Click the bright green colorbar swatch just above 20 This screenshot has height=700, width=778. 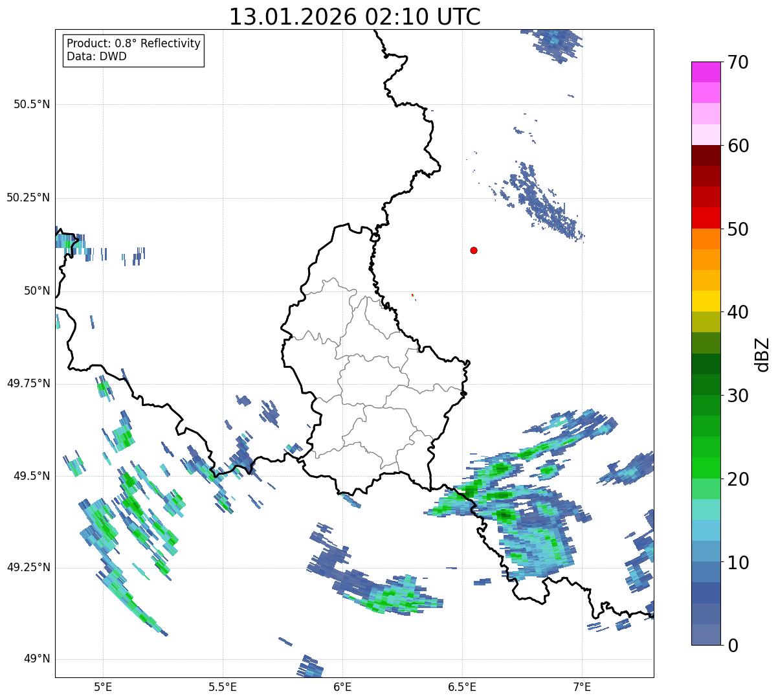click(x=706, y=468)
